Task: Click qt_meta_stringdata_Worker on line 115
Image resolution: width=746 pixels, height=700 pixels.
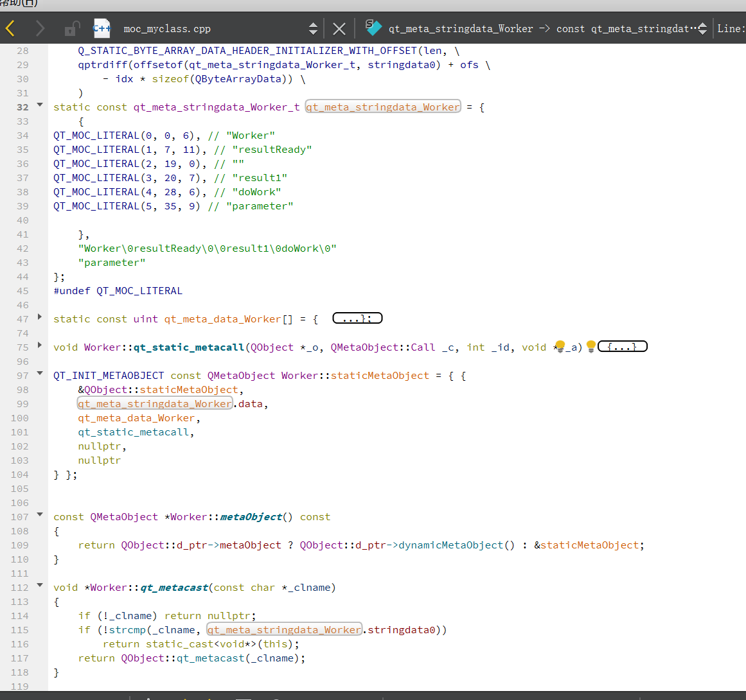Action: (285, 629)
